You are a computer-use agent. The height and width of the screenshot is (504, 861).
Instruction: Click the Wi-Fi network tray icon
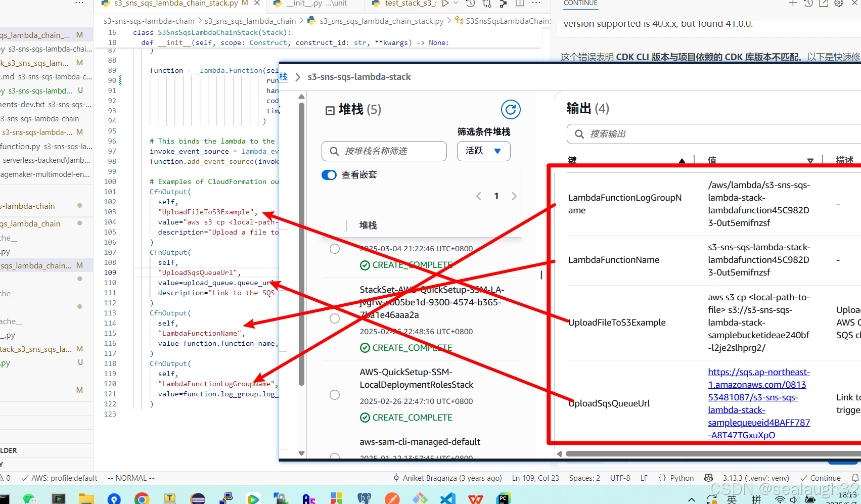click(x=780, y=499)
